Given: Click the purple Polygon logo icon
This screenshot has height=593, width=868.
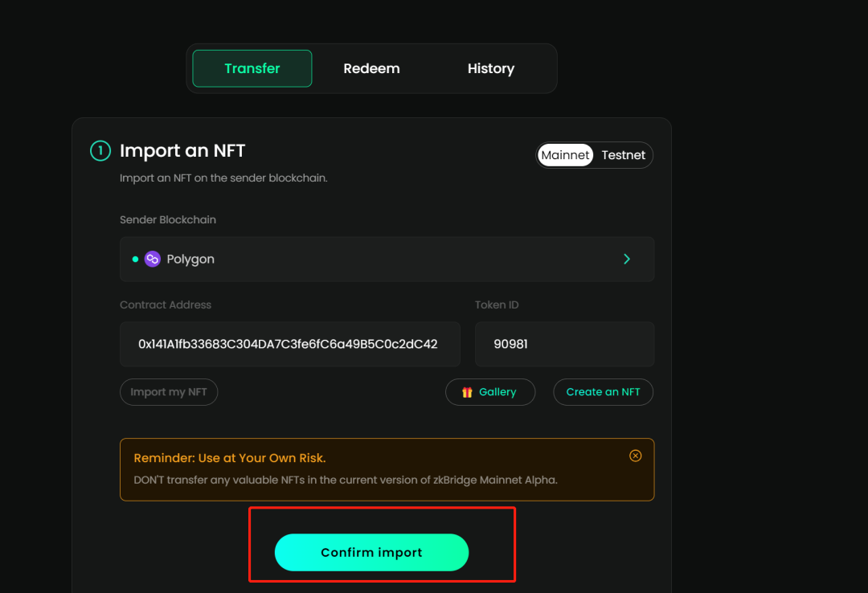Looking at the screenshot, I should point(153,259).
